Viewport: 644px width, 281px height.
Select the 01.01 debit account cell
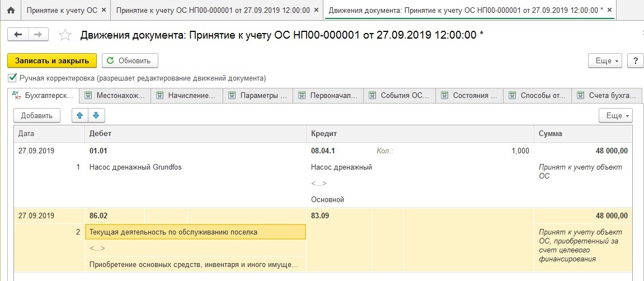pyautogui.click(x=98, y=151)
